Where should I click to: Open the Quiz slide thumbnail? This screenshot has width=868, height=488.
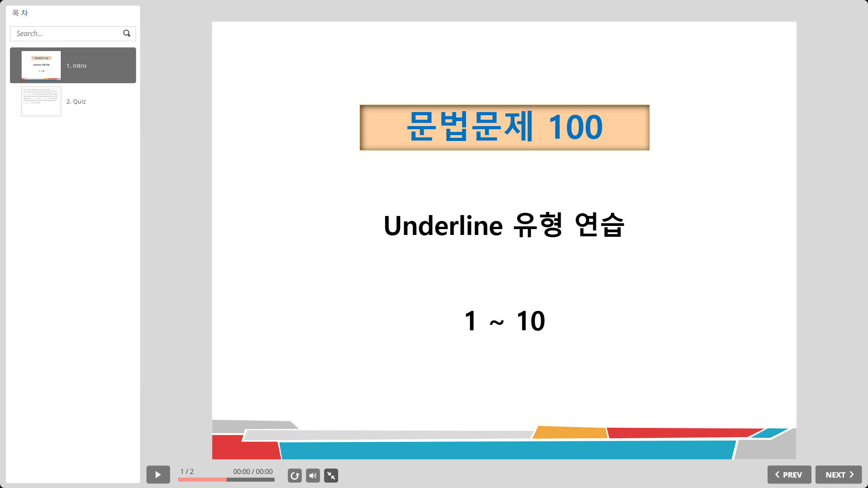[x=41, y=101]
